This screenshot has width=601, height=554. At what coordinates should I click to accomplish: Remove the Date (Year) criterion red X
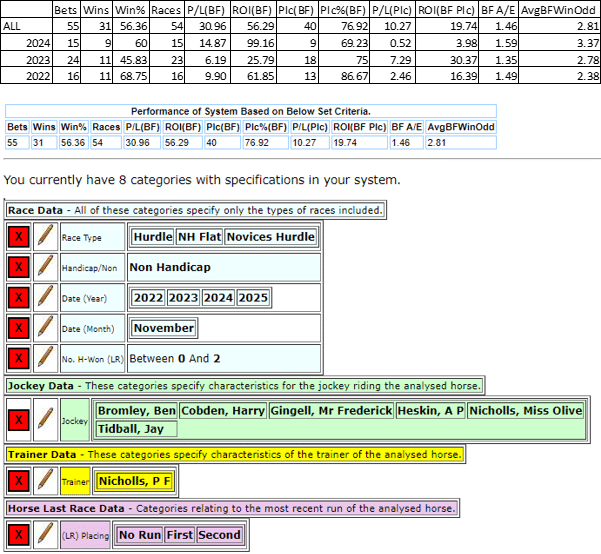pyautogui.click(x=19, y=298)
